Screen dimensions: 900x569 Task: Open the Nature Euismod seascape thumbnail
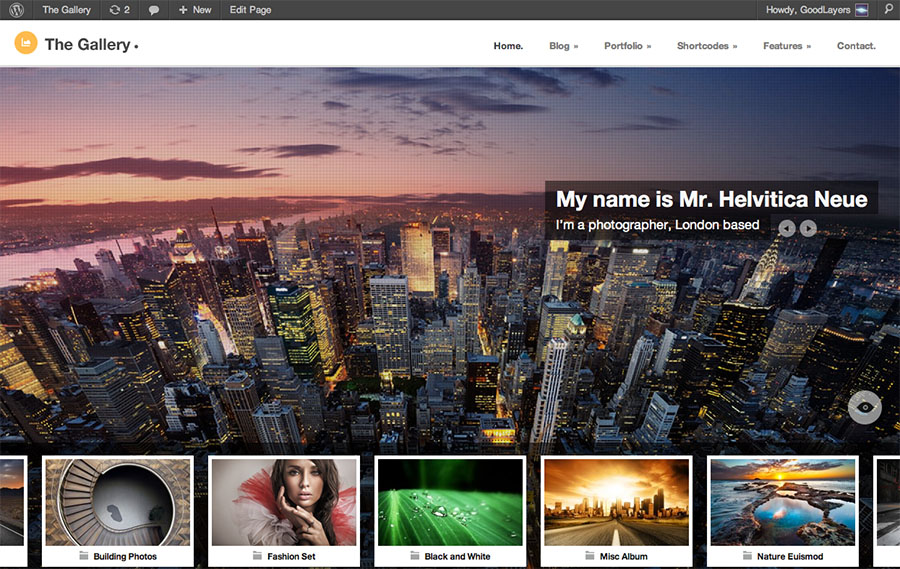(x=783, y=502)
